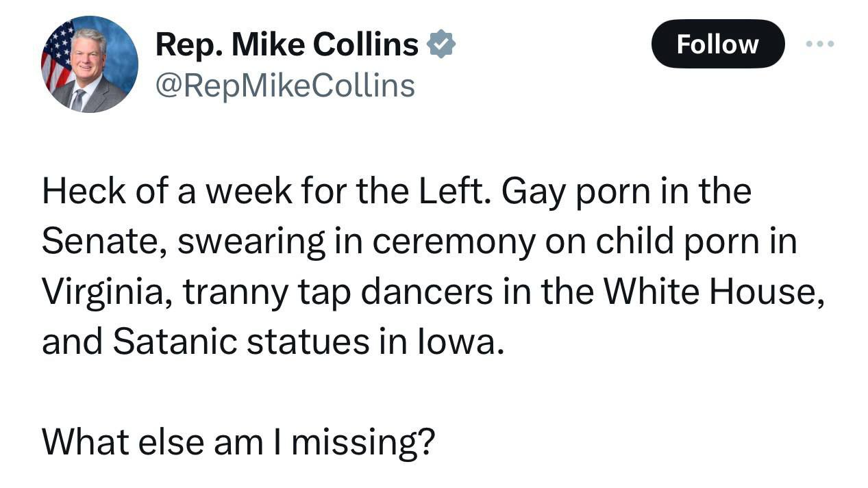Open the @RepMikeCollins handle link
The image size is (868, 488).
tap(285, 86)
